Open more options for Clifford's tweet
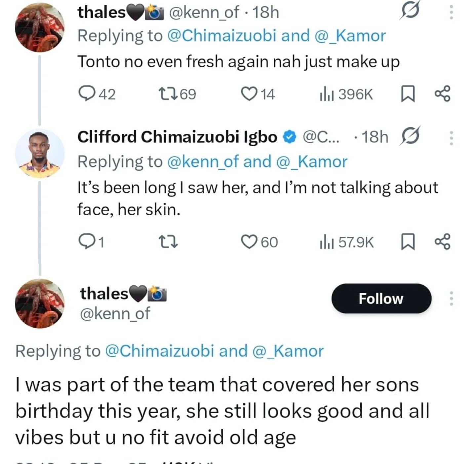The height and width of the screenshot is (464, 476). pyautogui.click(x=451, y=138)
